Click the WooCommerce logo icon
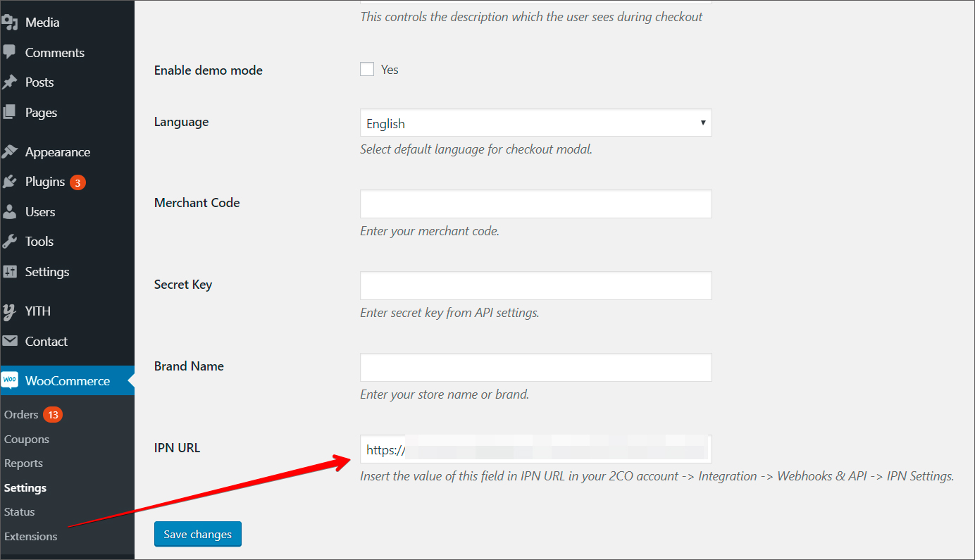 coord(10,380)
